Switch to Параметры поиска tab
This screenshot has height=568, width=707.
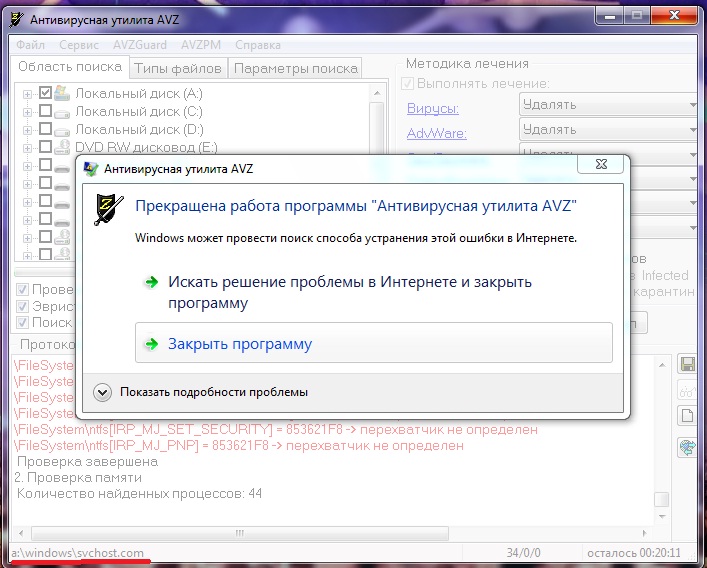(x=296, y=69)
